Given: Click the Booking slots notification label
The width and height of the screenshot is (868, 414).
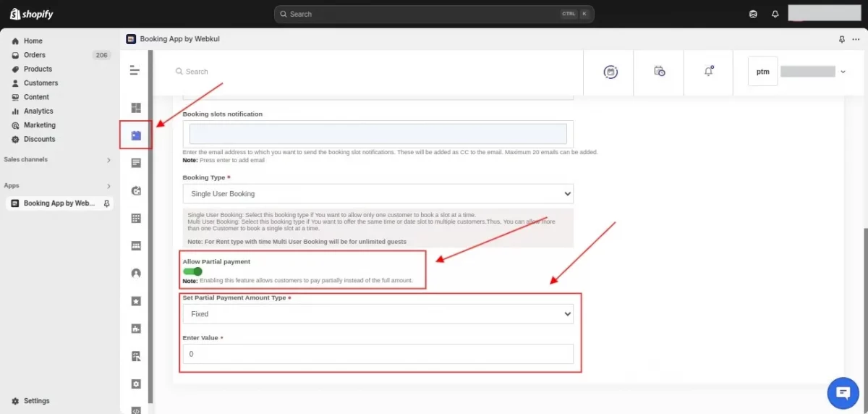Looking at the screenshot, I should tap(223, 114).
